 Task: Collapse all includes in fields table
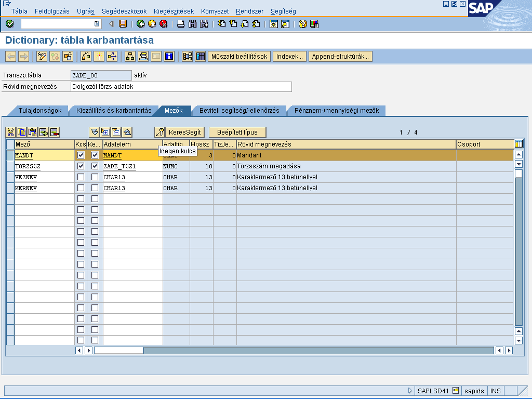[127, 132]
